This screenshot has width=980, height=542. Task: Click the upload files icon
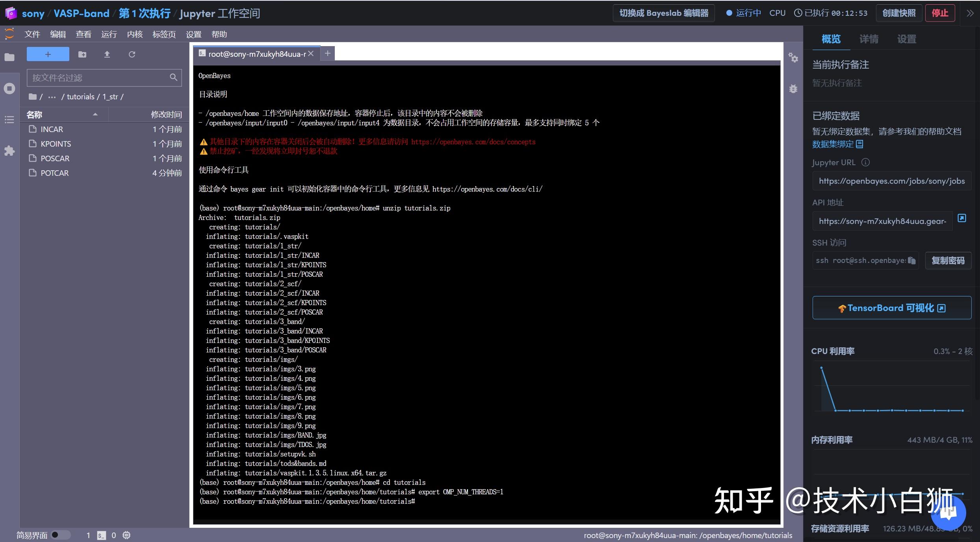tap(107, 54)
